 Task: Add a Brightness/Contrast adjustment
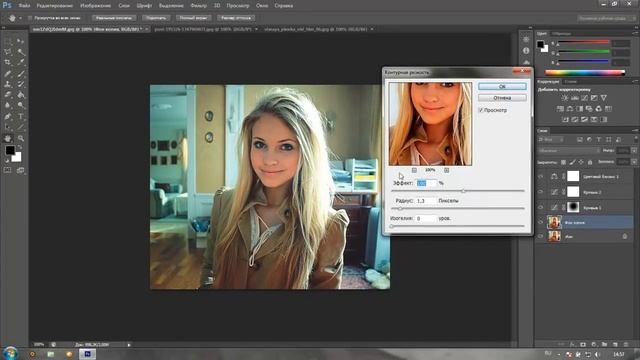[565, 98]
